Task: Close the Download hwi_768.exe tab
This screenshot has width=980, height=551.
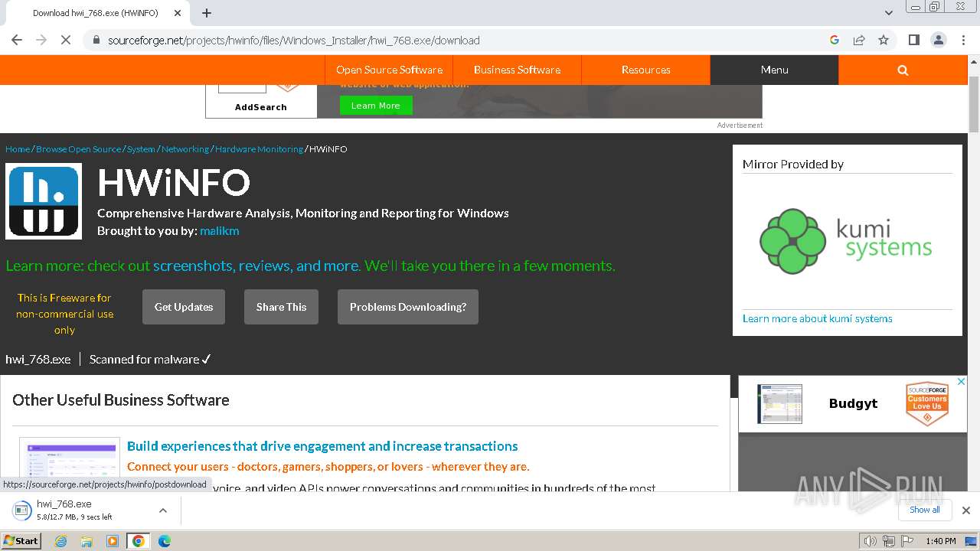Action: [x=178, y=13]
